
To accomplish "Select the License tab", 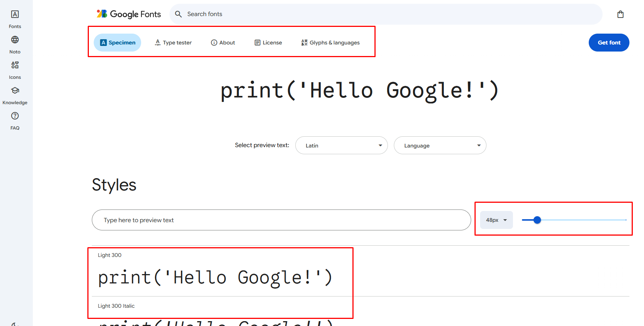I will point(268,43).
